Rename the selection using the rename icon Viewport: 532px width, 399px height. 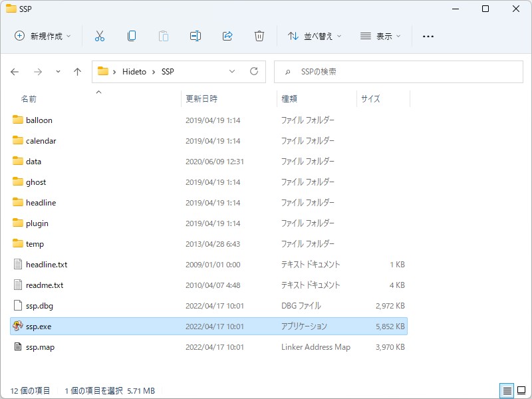[196, 36]
